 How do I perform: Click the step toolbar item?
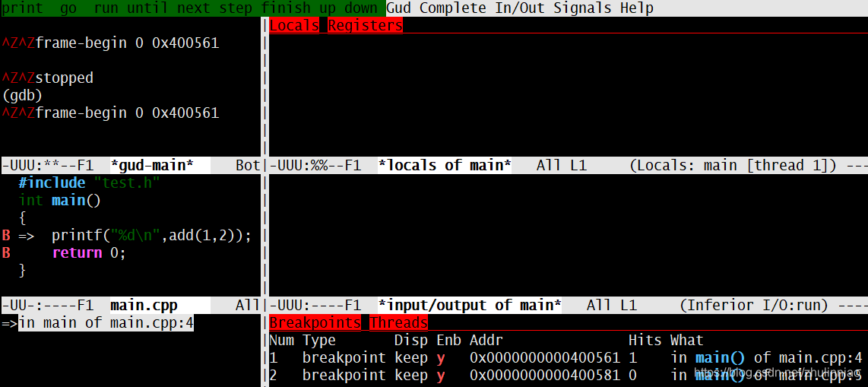tap(236, 8)
